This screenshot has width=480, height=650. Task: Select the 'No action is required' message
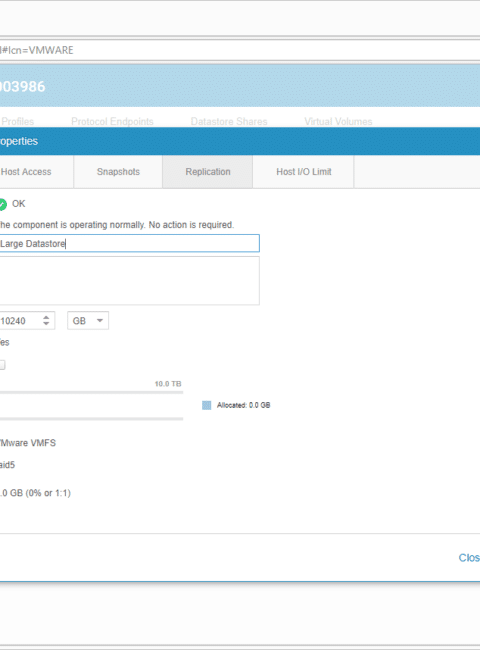[x=191, y=225]
